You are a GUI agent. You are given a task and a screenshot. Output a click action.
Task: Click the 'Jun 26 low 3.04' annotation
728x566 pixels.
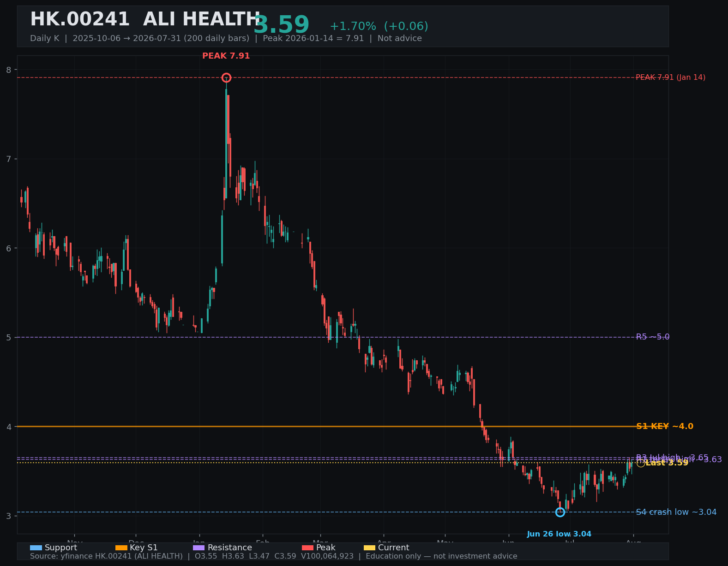click(559, 534)
